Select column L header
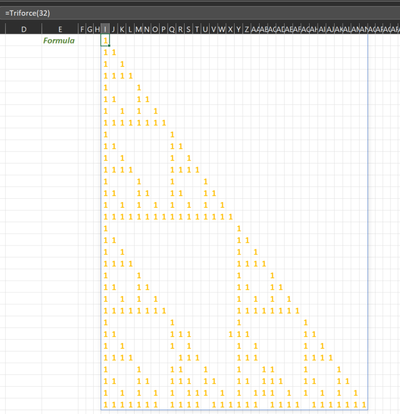The width and height of the screenshot is (400, 414). [x=130, y=29]
